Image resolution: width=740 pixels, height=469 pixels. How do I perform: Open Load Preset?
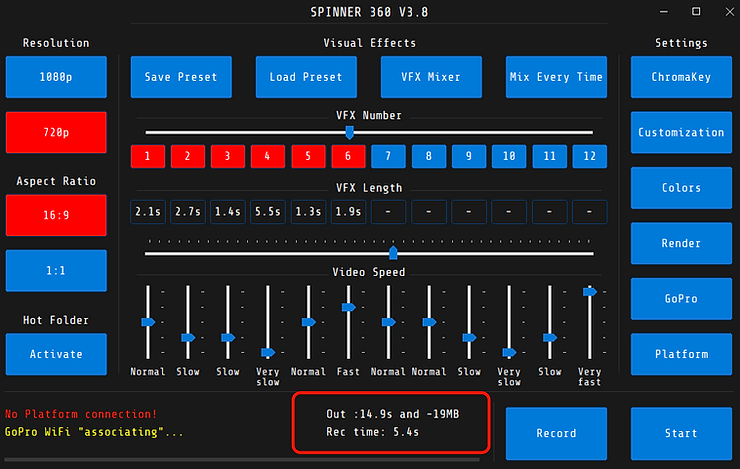pos(306,77)
